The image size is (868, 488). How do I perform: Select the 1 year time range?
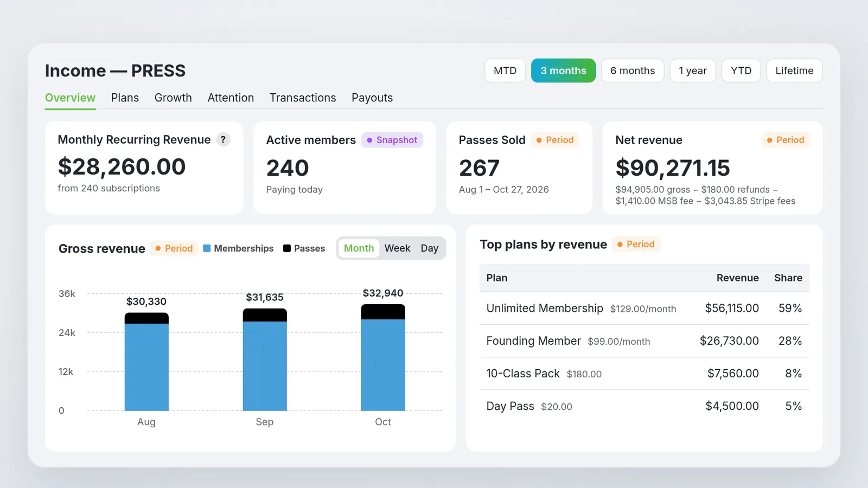693,70
